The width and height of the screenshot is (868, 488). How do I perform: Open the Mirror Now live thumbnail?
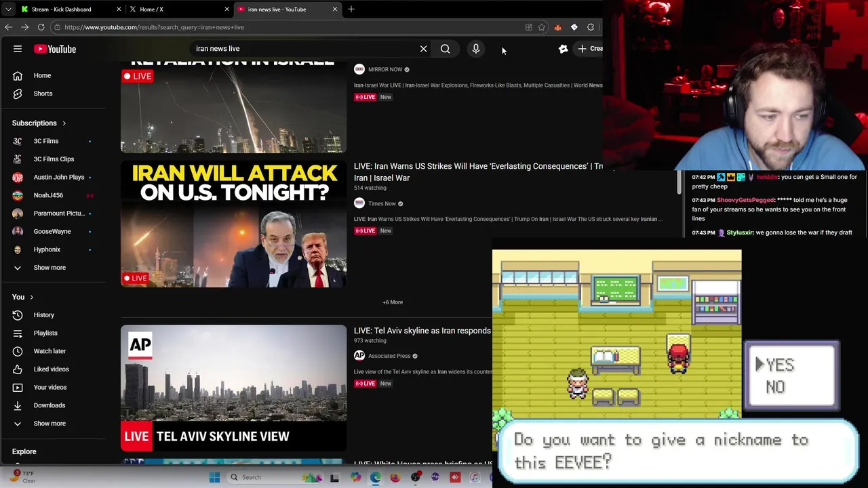tap(233, 106)
